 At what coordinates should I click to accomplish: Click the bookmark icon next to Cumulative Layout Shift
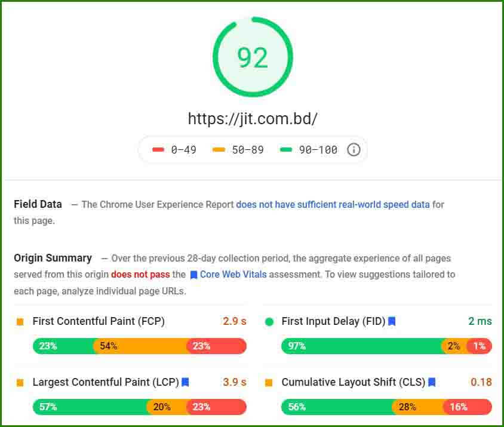pos(432,382)
